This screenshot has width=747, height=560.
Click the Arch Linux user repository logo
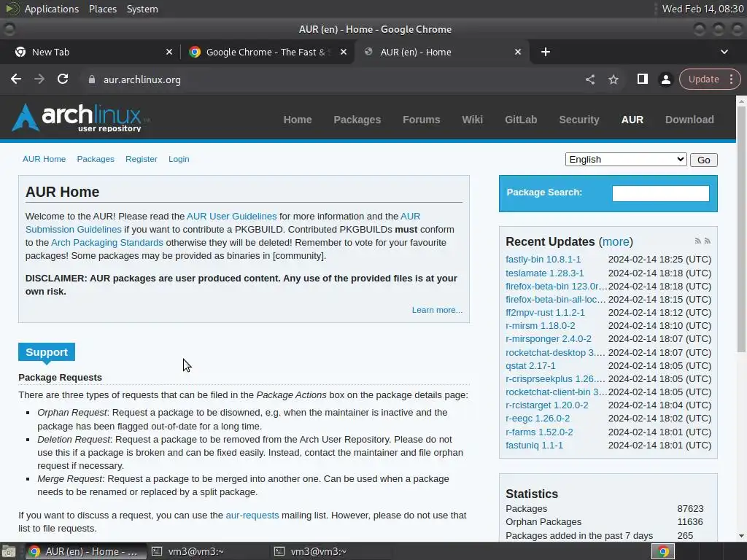[80, 117]
